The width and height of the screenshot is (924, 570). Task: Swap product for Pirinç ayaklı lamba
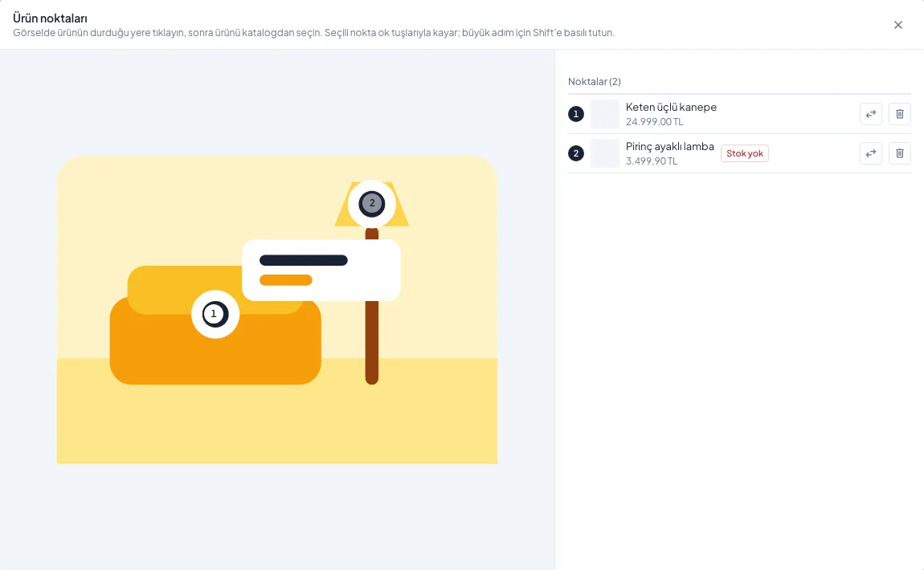click(x=870, y=153)
